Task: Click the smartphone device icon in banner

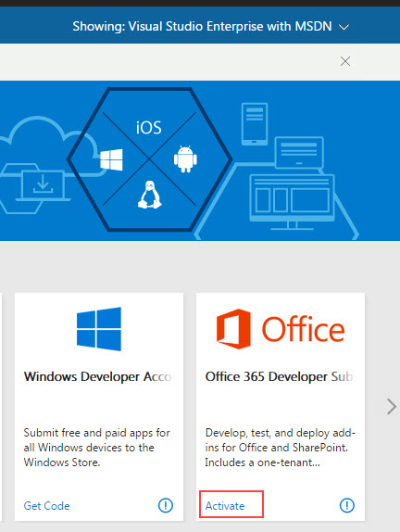Action: click(x=255, y=124)
